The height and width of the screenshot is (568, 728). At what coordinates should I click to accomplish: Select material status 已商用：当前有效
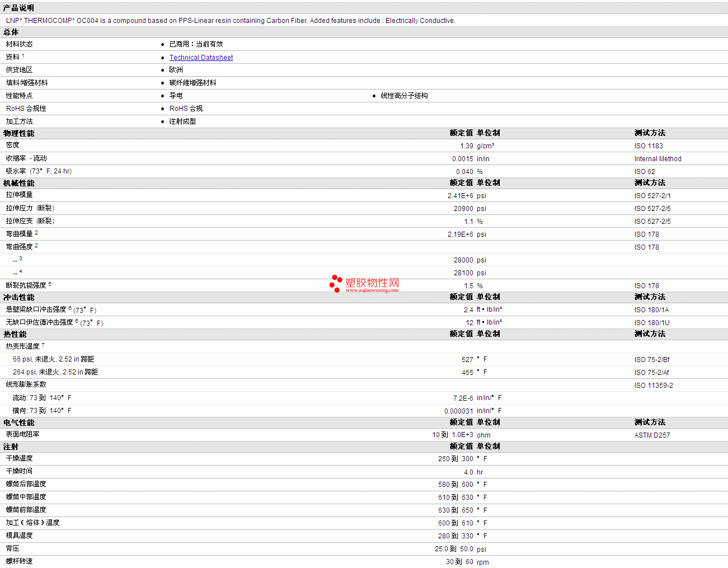[196, 44]
